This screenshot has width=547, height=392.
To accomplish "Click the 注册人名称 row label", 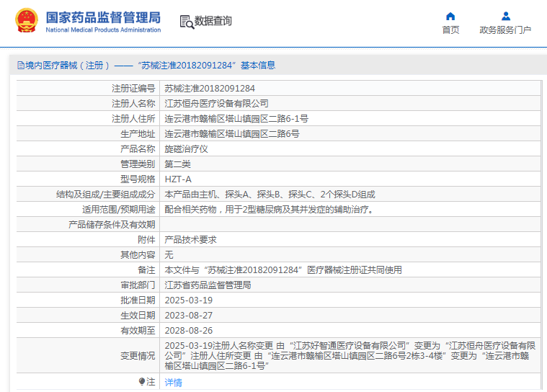I will (133, 104).
